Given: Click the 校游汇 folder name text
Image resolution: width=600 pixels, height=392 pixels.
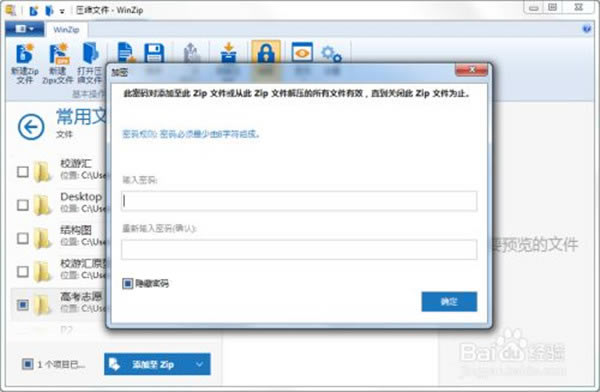Looking at the screenshot, I should pyautogui.click(x=76, y=163).
